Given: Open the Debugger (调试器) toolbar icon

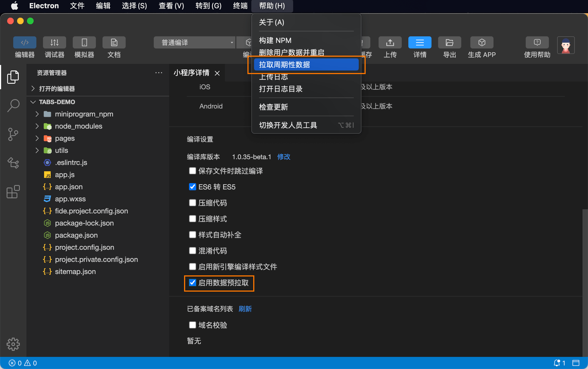Looking at the screenshot, I should 54,43.
